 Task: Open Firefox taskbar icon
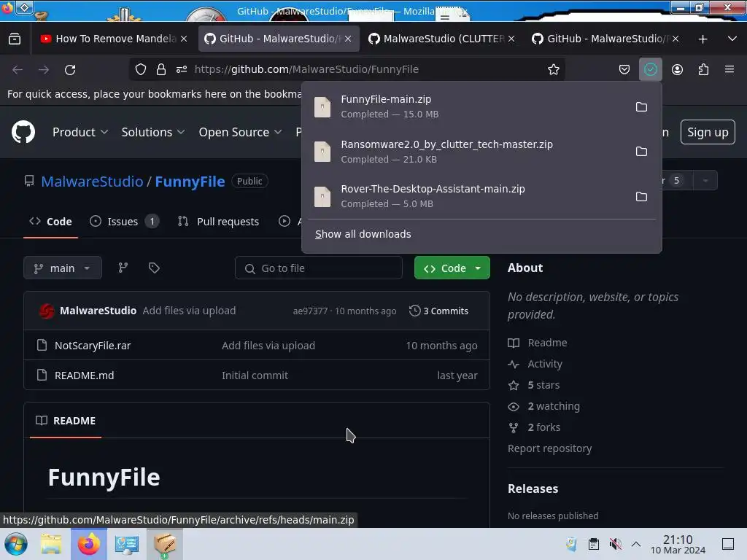pyautogui.click(x=89, y=544)
